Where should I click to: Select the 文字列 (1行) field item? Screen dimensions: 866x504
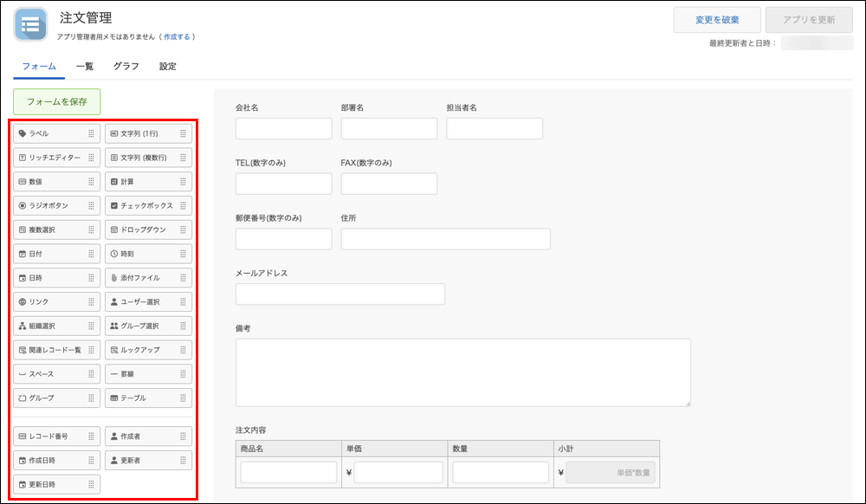(x=149, y=133)
